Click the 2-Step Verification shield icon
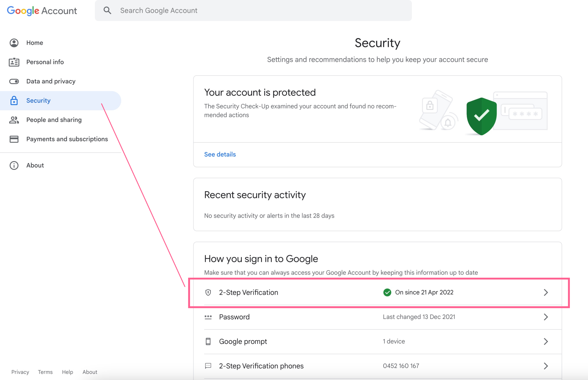This screenshot has height=380, width=588. click(208, 292)
